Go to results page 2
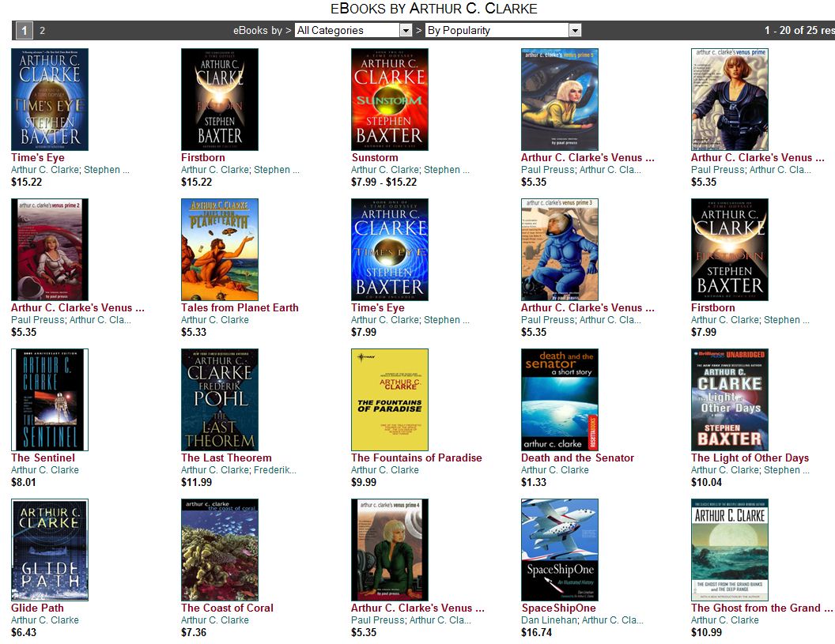This screenshot has width=835, height=644. (x=42, y=30)
